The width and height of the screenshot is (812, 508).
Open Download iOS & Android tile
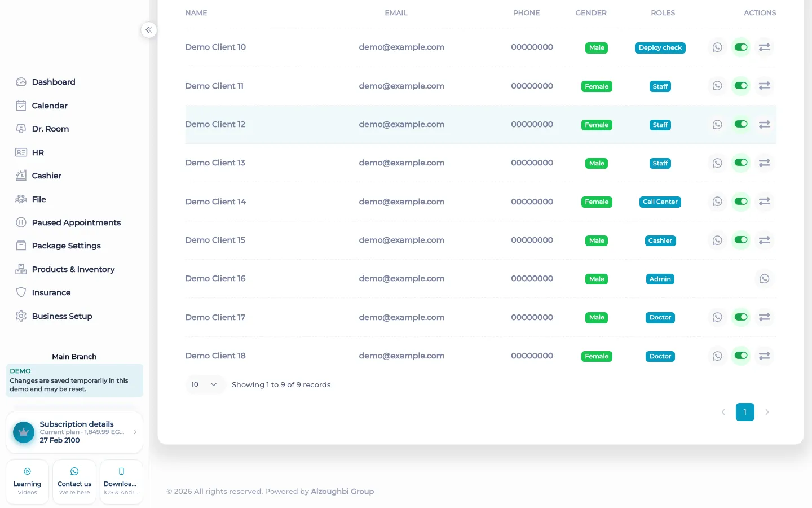[x=121, y=482]
